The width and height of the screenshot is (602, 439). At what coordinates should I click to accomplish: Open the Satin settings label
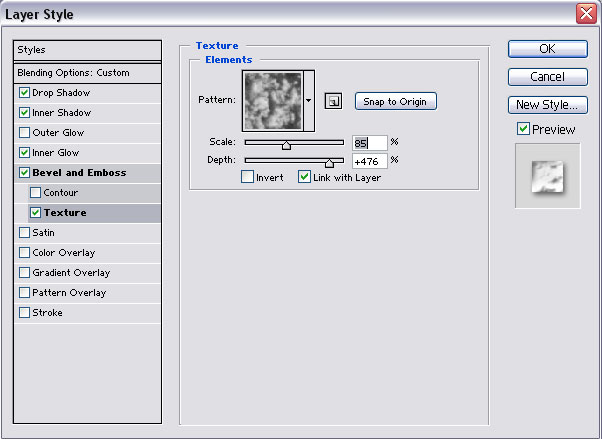click(x=43, y=232)
